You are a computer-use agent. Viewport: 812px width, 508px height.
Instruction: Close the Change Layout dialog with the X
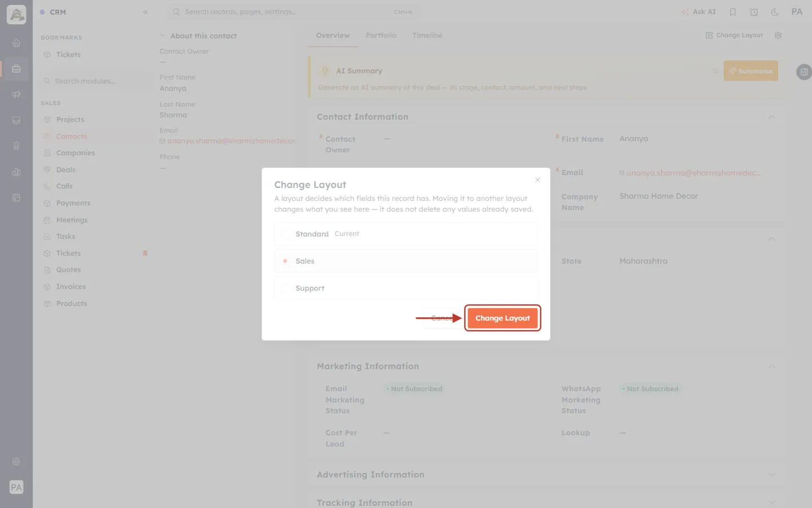click(x=537, y=179)
